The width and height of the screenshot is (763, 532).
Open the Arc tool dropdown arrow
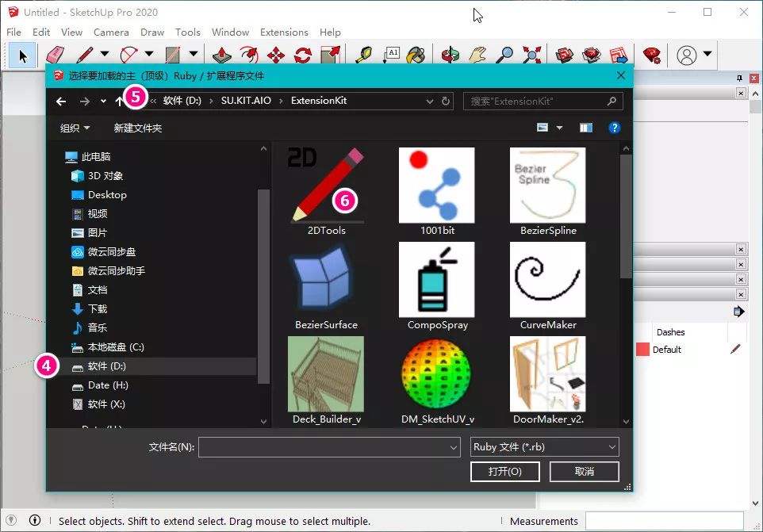click(149, 53)
